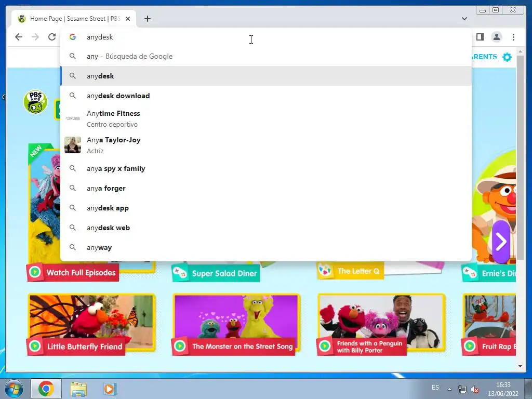Click paint palette icon on The Letter Q
Image resolution: width=532 pixels, height=399 pixels.
[325, 270]
